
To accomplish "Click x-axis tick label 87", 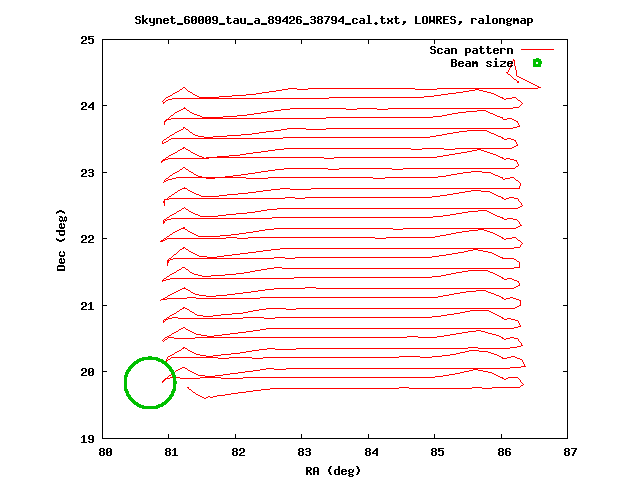I will pos(571,452).
